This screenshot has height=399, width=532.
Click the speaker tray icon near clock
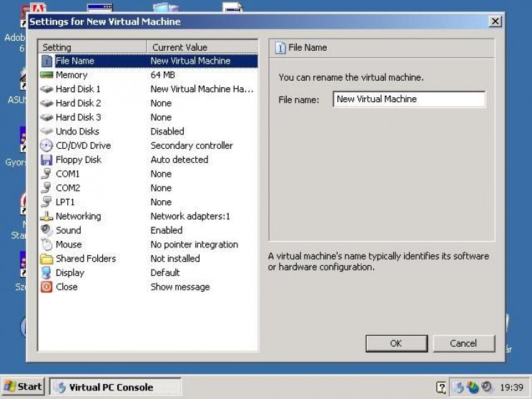coord(488,387)
